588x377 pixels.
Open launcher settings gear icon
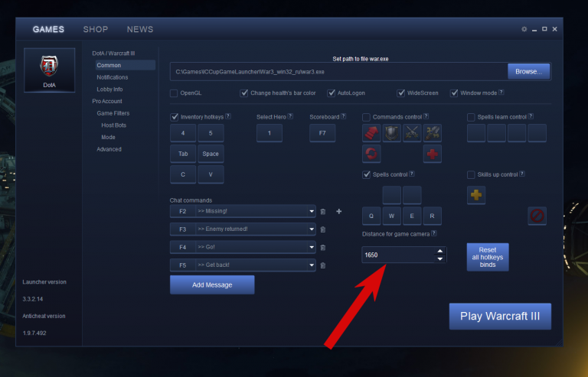[524, 29]
